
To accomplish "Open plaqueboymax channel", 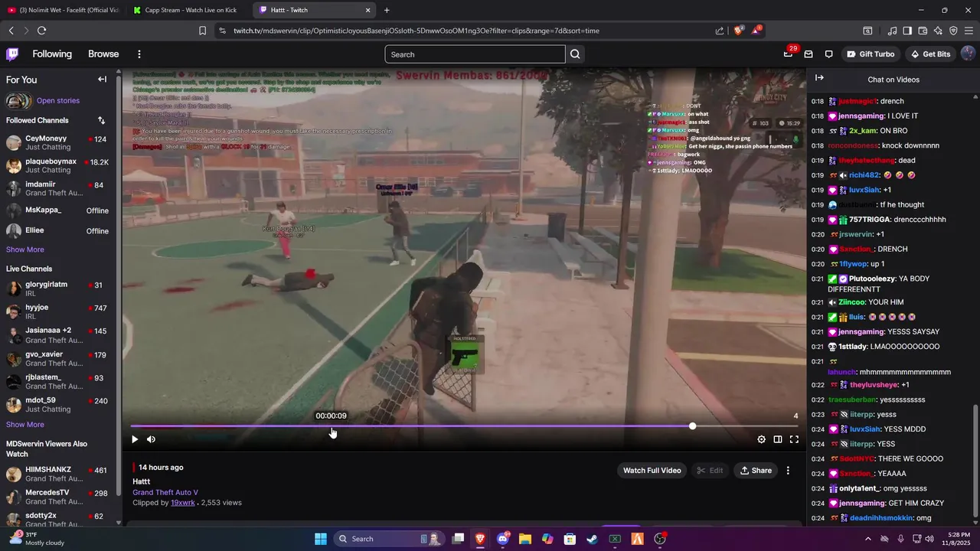I will pos(60,166).
